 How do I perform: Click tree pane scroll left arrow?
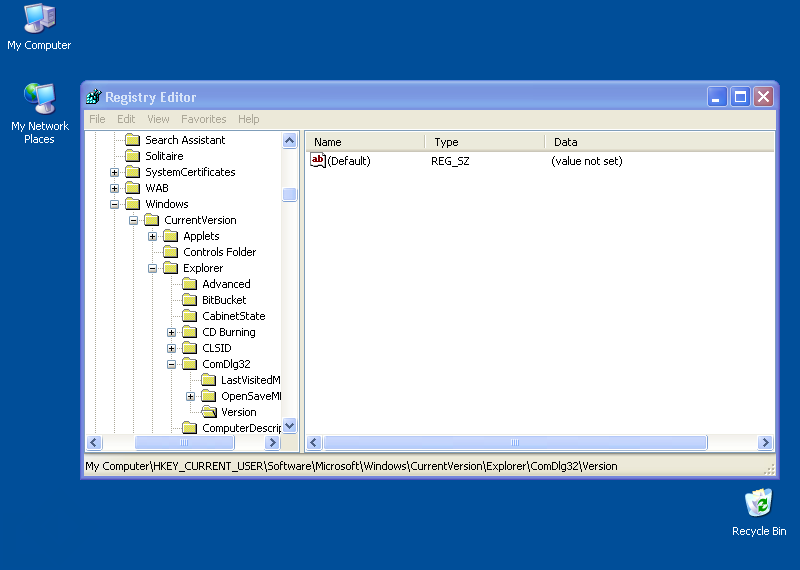click(x=94, y=442)
